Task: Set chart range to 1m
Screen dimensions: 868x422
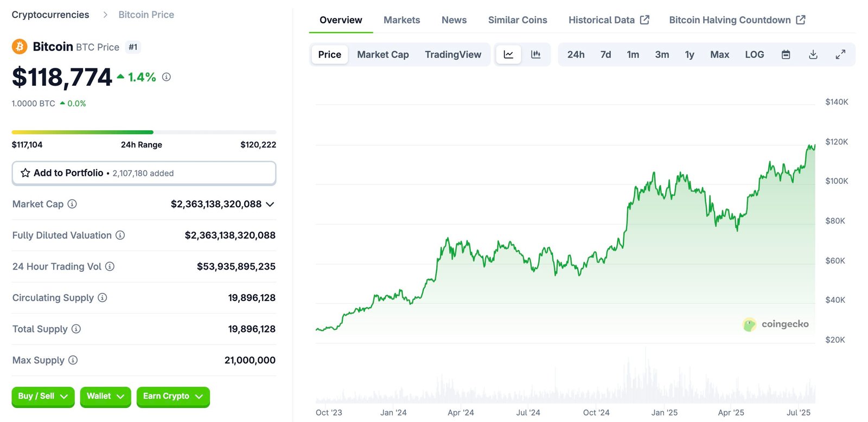Action: point(633,54)
